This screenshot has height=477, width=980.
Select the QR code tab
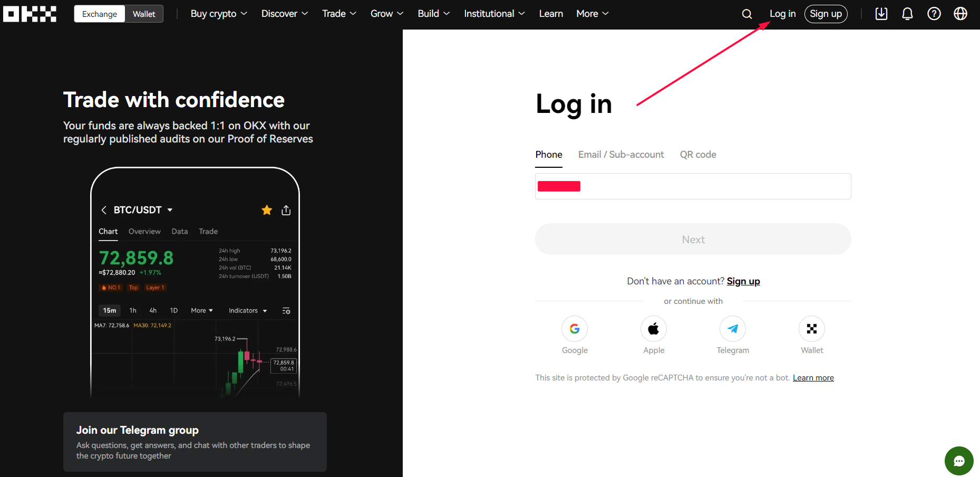698,155
